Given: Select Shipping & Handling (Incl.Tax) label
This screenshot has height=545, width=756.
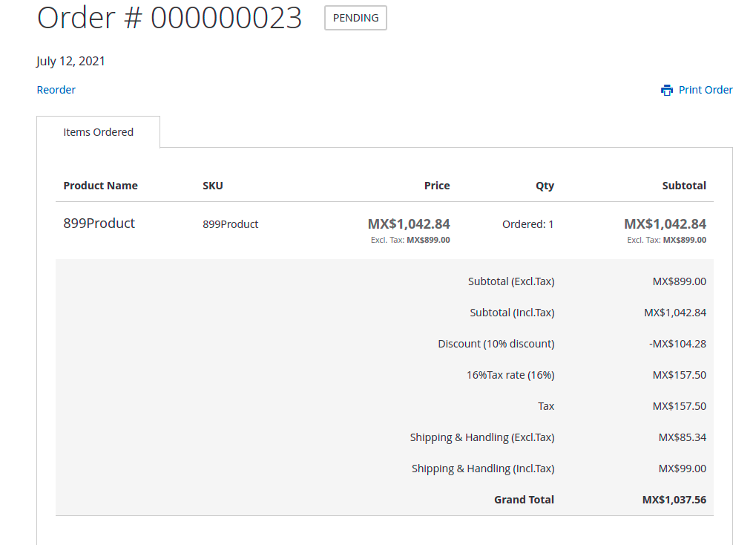Looking at the screenshot, I should point(483,468).
